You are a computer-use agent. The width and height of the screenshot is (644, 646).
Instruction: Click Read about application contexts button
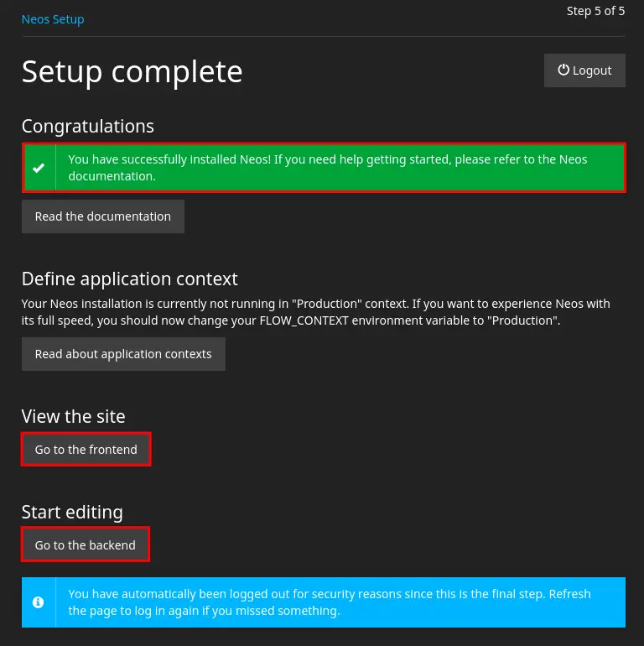click(123, 354)
